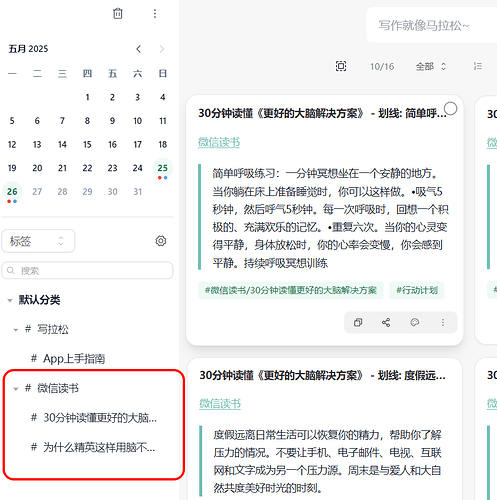
Task: Open 微信读书 link in first card
Action: (219, 142)
